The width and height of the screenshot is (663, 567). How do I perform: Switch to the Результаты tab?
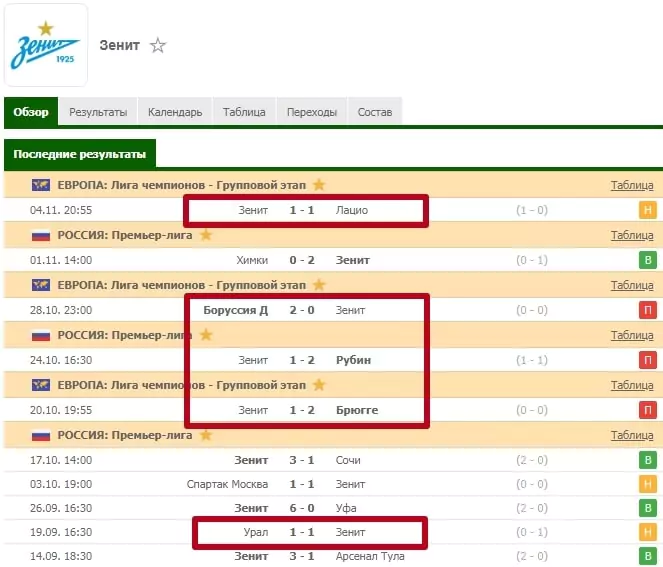[x=98, y=112]
